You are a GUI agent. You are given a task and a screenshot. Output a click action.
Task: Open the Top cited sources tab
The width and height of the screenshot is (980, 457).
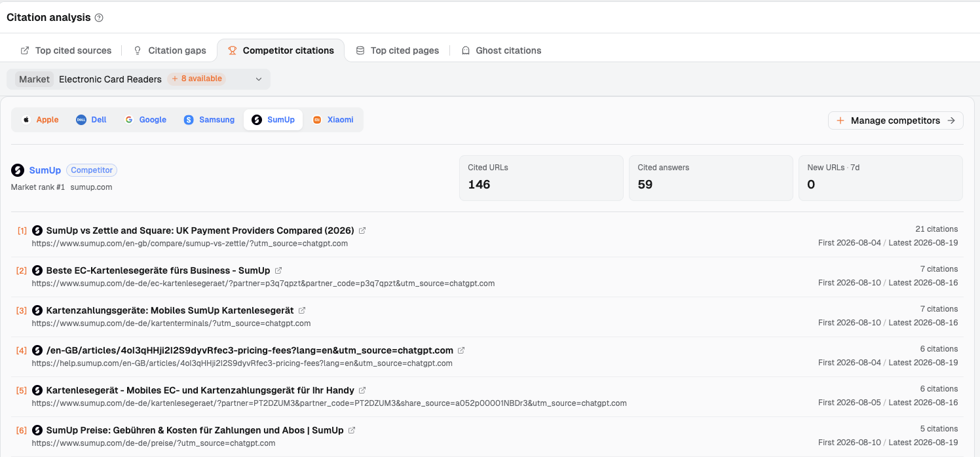[x=66, y=50]
